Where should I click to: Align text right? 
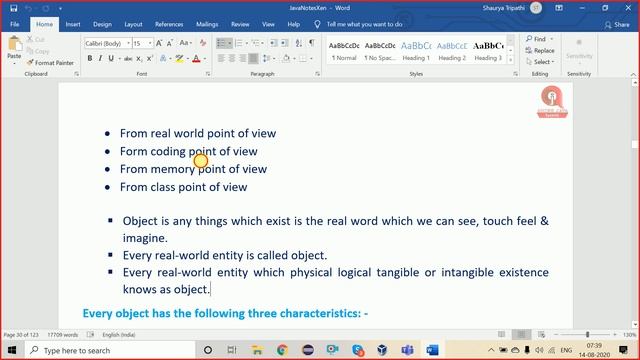pyautogui.click(x=242, y=59)
